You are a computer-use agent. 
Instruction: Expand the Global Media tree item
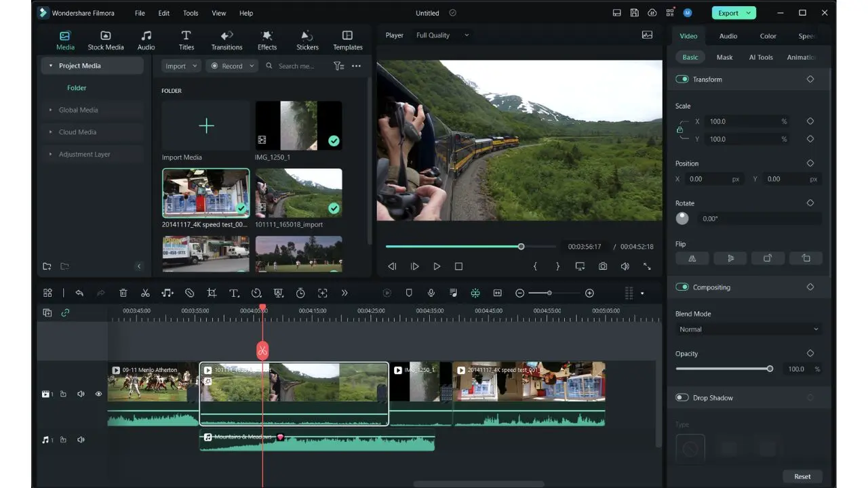click(x=51, y=110)
